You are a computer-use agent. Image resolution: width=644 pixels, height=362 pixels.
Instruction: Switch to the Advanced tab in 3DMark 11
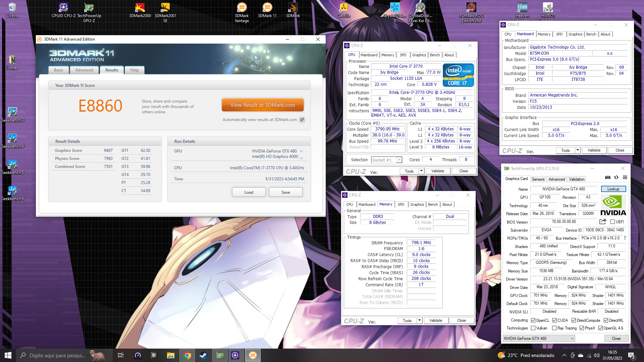tap(84, 70)
